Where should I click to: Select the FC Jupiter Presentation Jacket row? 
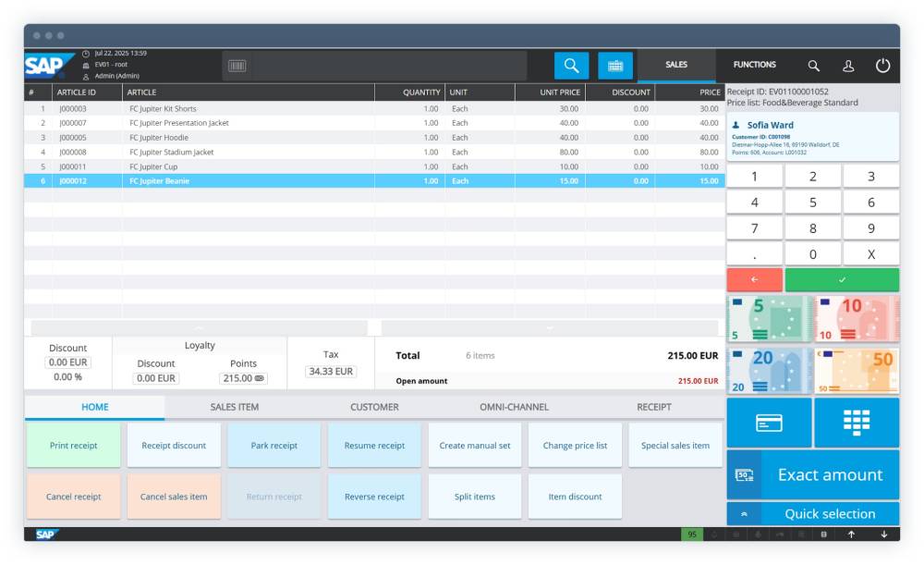pos(374,123)
